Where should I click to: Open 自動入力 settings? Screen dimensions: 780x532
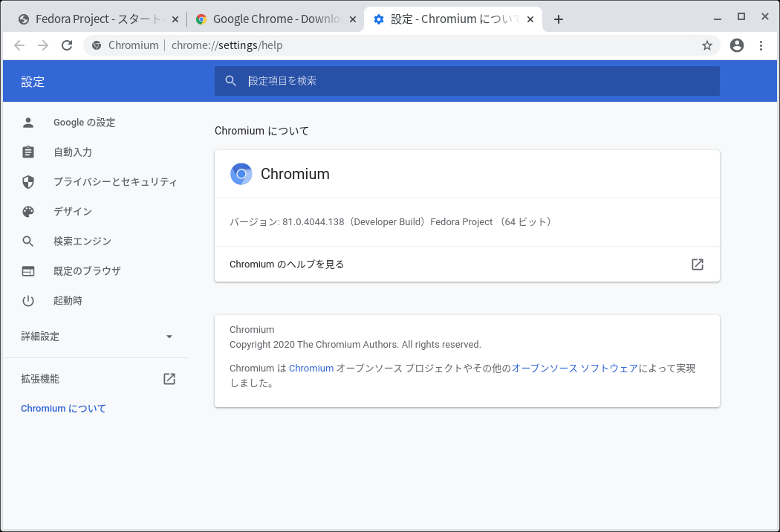[73, 152]
